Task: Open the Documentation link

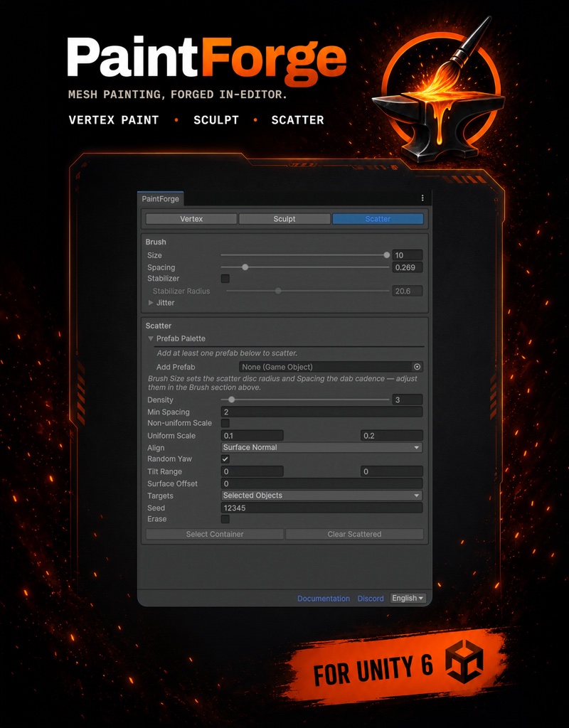Action: [324, 599]
